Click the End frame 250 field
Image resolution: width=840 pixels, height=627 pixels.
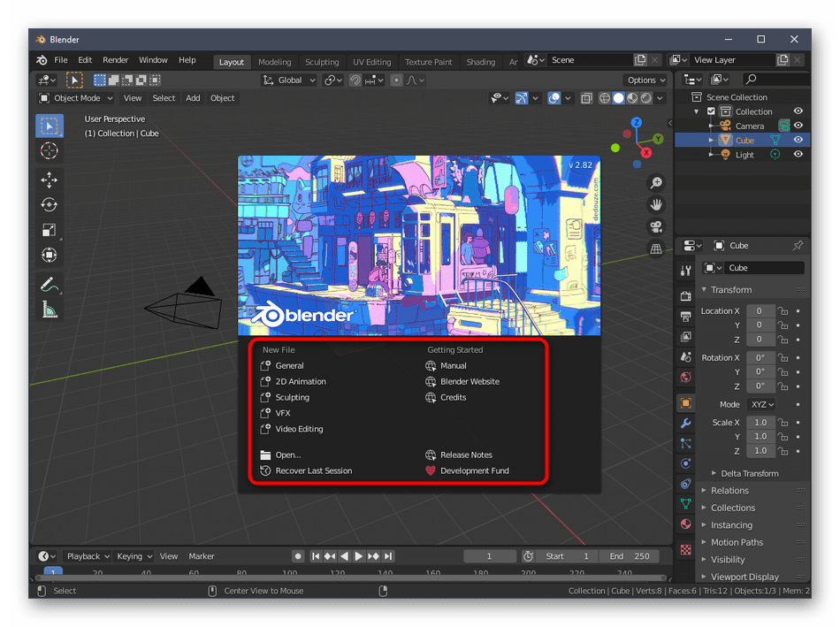630,556
